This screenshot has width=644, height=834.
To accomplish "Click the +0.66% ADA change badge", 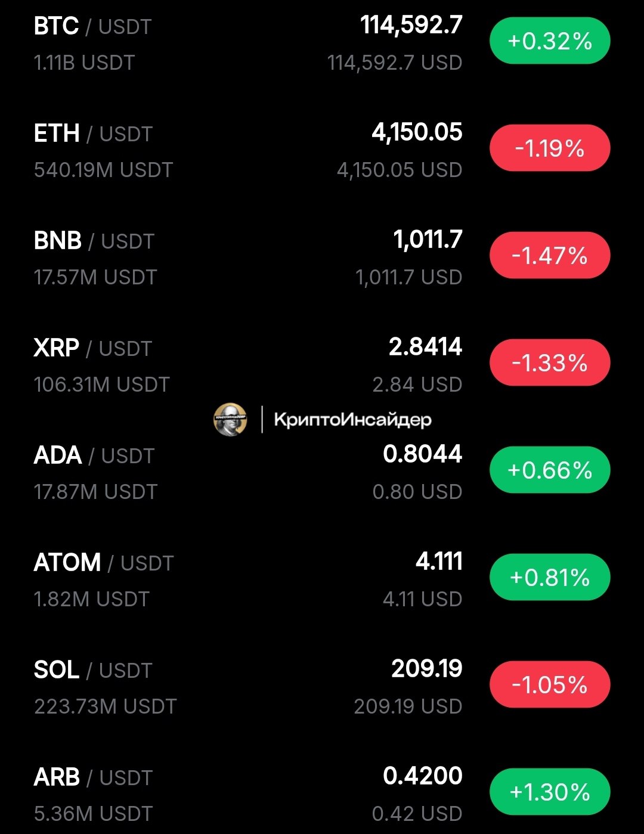I will (550, 470).
